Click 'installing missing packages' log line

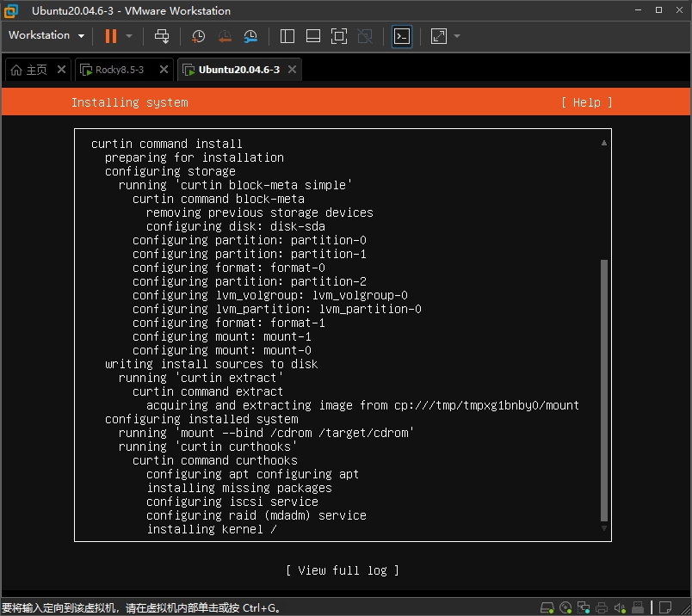pyautogui.click(x=239, y=488)
